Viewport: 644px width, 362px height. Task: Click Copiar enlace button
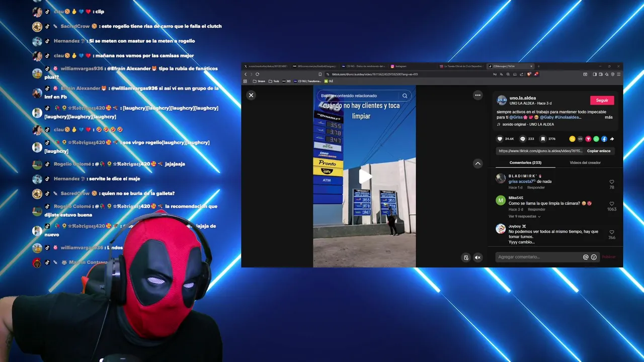tap(599, 151)
